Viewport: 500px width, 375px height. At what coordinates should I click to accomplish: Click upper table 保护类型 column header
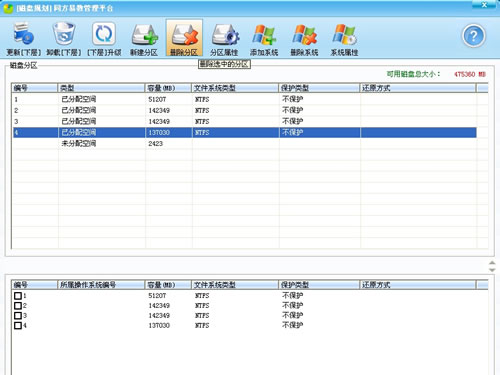tap(319, 88)
